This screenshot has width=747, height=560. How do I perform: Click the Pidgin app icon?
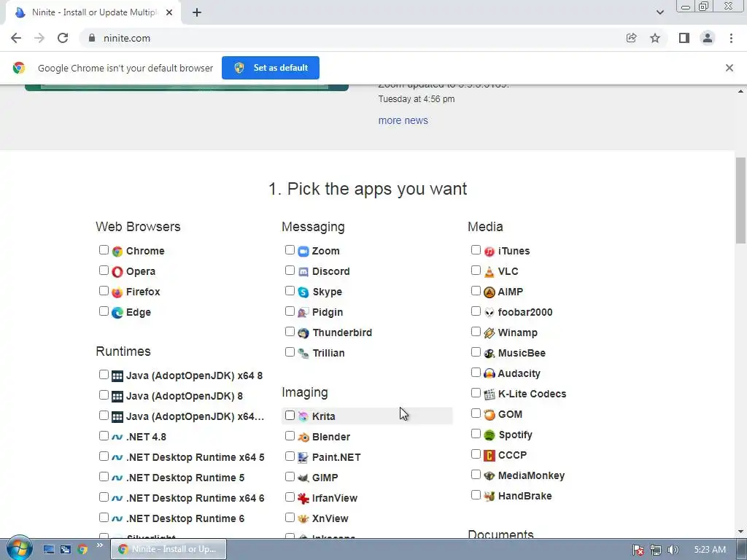click(x=303, y=312)
